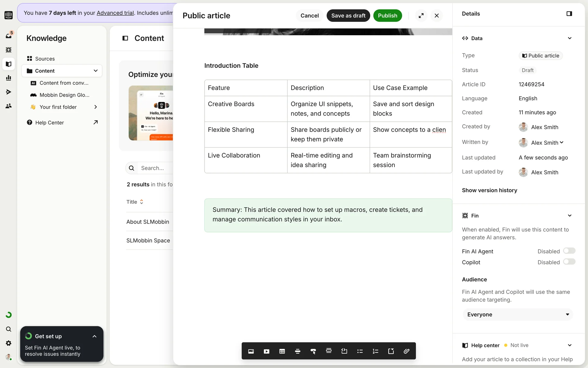The height and width of the screenshot is (368, 588).
Task: Open Sources in the Knowledge menu
Action: (45, 59)
